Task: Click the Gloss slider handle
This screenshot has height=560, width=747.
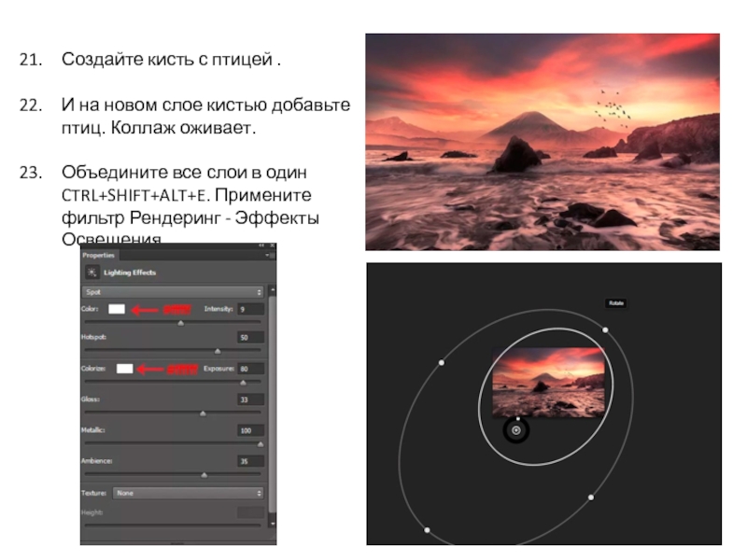Action: click(203, 413)
